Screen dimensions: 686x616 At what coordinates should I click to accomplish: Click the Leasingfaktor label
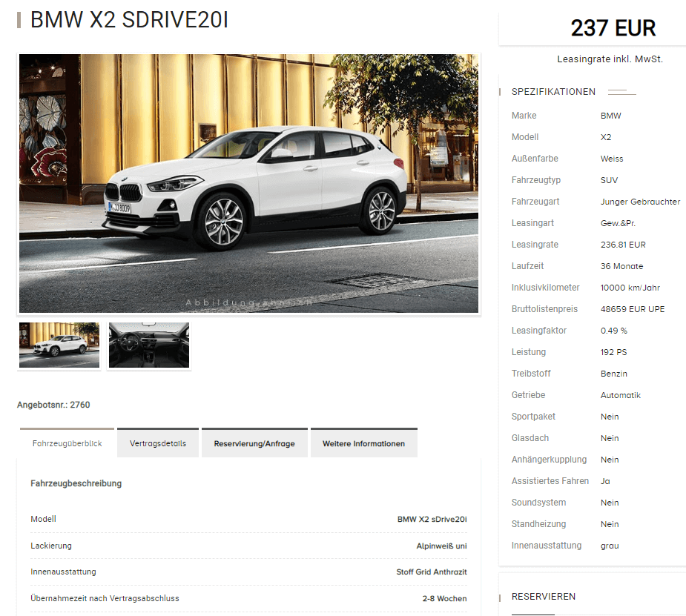539,331
